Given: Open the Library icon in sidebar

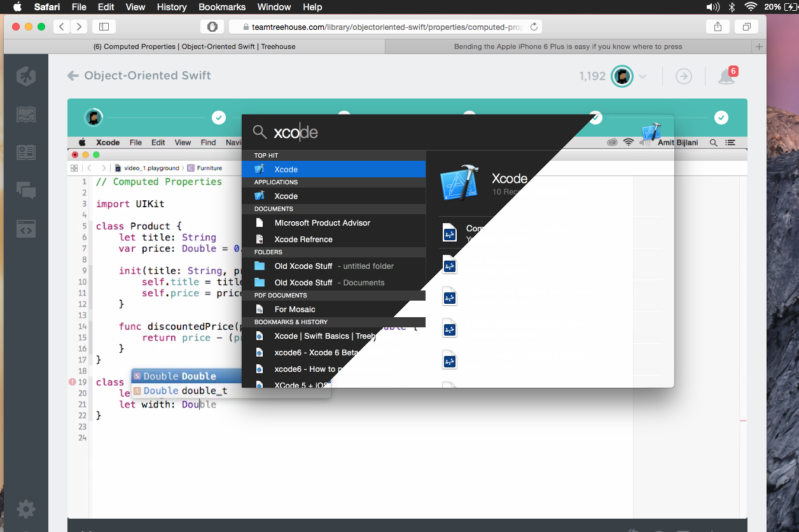Looking at the screenshot, I should [26, 153].
